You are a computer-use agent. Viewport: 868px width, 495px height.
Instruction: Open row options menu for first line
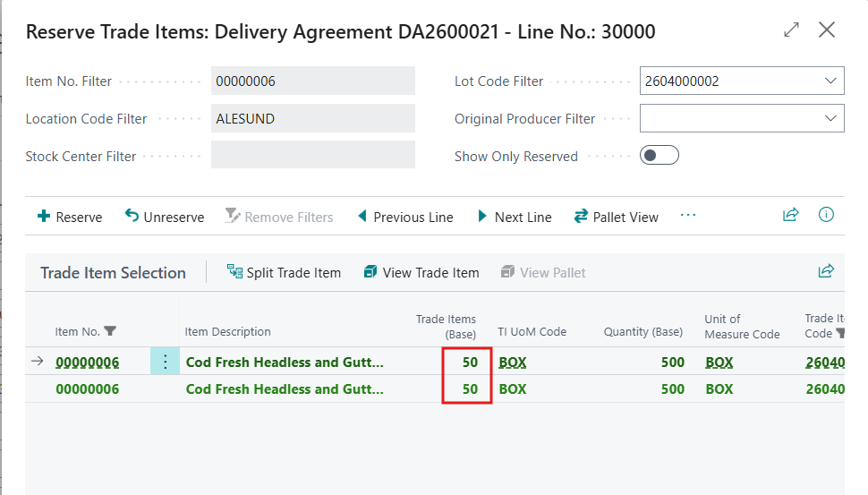[x=165, y=362]
